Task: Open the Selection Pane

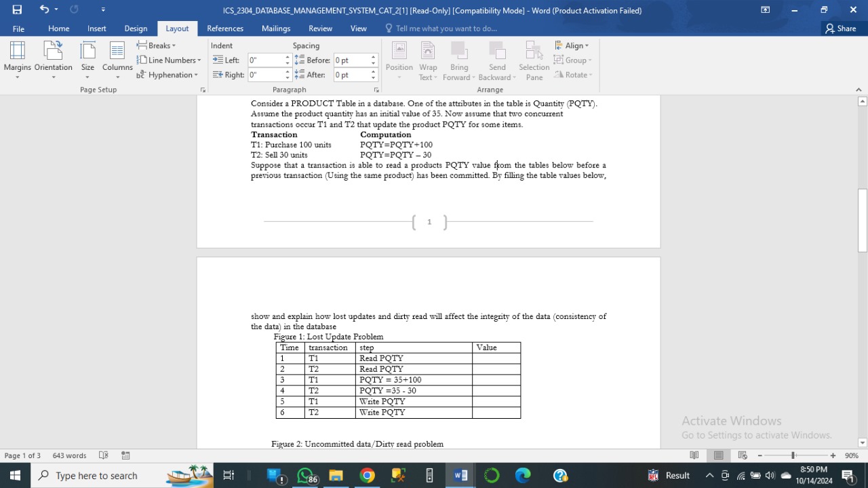Action: [x=534, y=60]
